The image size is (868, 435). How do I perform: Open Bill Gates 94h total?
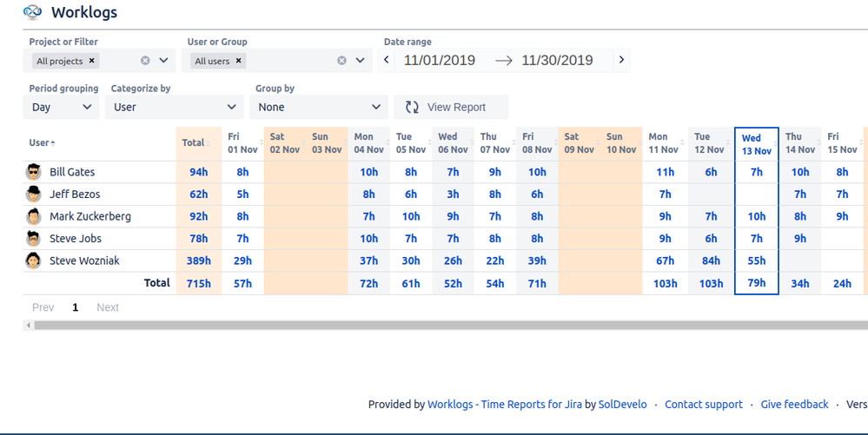coord(199,172)
